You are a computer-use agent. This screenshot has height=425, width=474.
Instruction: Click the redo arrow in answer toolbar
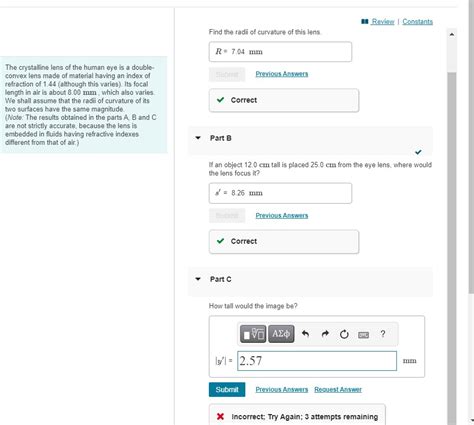[x=325, y=334]
